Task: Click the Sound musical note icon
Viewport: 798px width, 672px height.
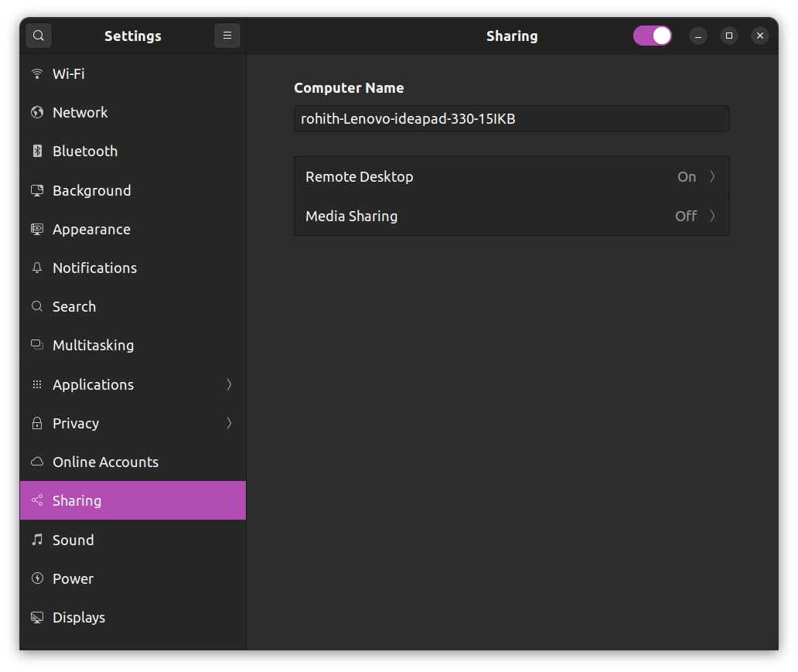Action: [36, 540]
